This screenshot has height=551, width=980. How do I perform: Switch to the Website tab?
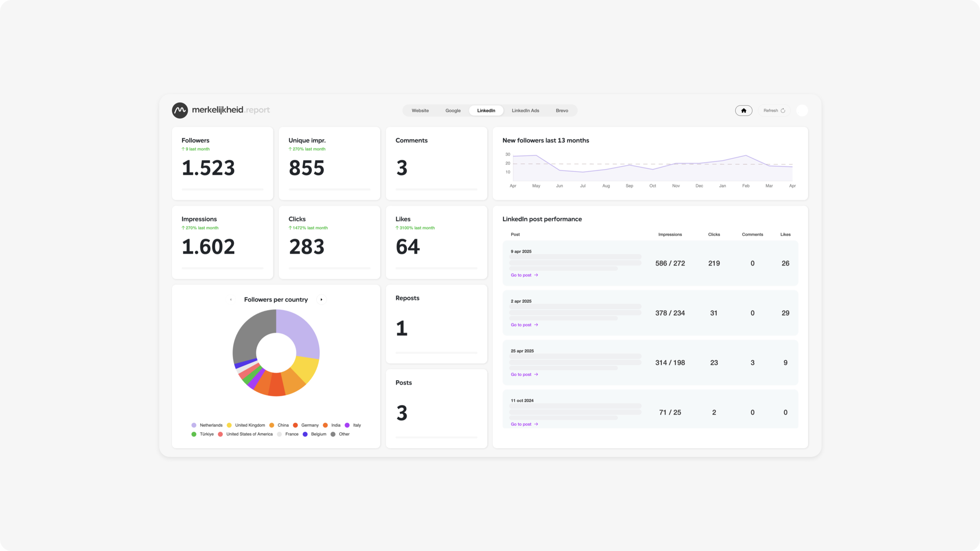pos(420,111)
